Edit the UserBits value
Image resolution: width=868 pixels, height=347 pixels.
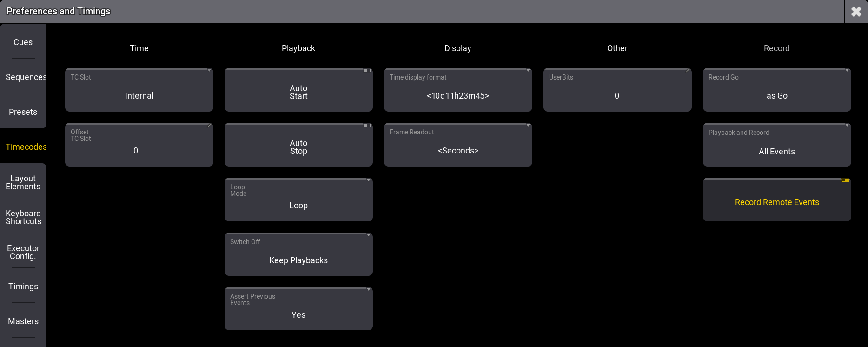click(x=617, y=90)
